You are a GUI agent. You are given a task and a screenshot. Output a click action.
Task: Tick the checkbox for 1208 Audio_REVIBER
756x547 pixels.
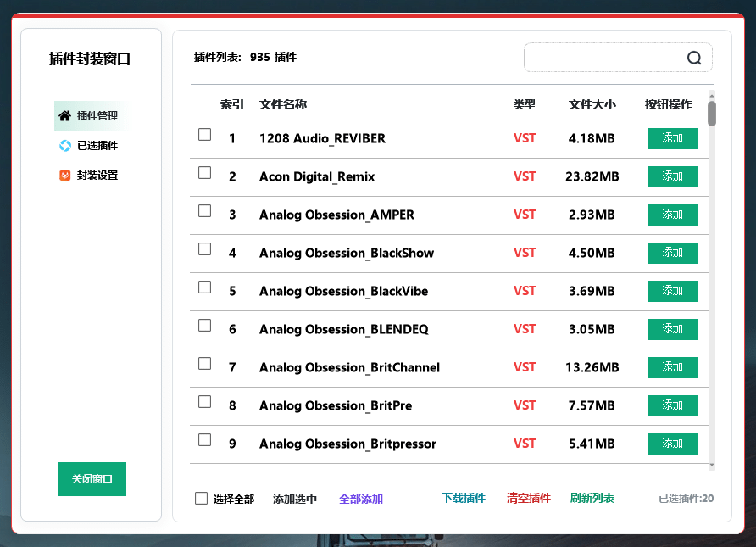click(x=205, y=135)
